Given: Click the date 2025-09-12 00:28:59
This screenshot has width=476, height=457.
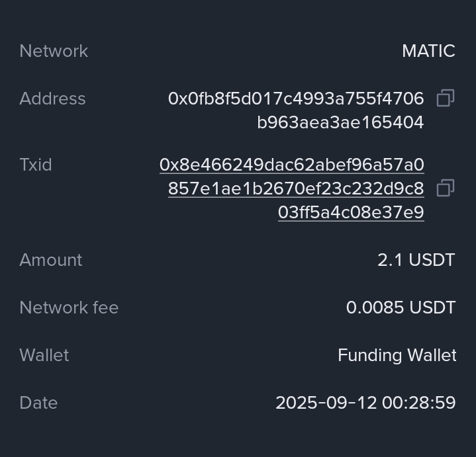Looking at the screenshot, I should tap(365, 403).
